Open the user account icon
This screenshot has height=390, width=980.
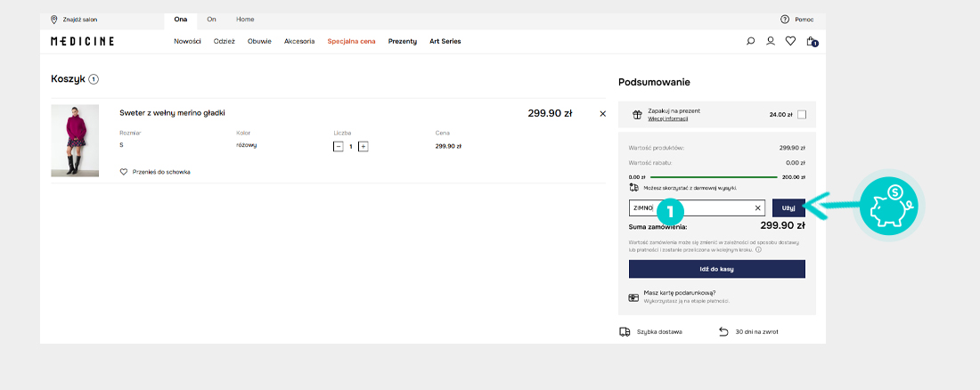click(x=771, y=41)
